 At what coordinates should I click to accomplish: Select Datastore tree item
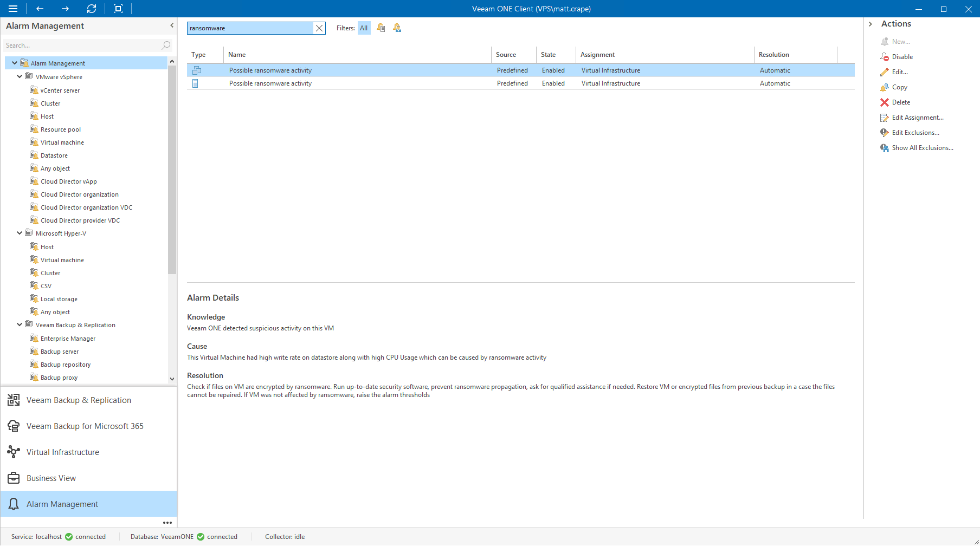point(54,155)
